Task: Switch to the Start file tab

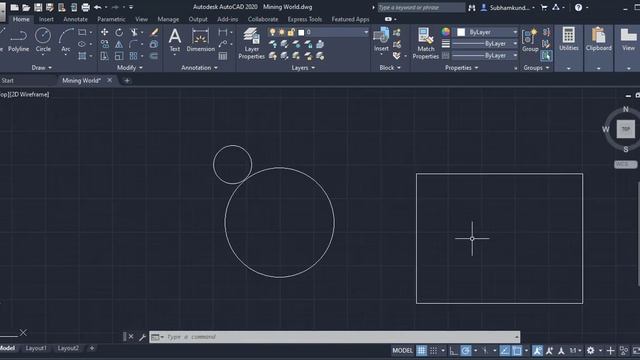Action: point(7,80)
